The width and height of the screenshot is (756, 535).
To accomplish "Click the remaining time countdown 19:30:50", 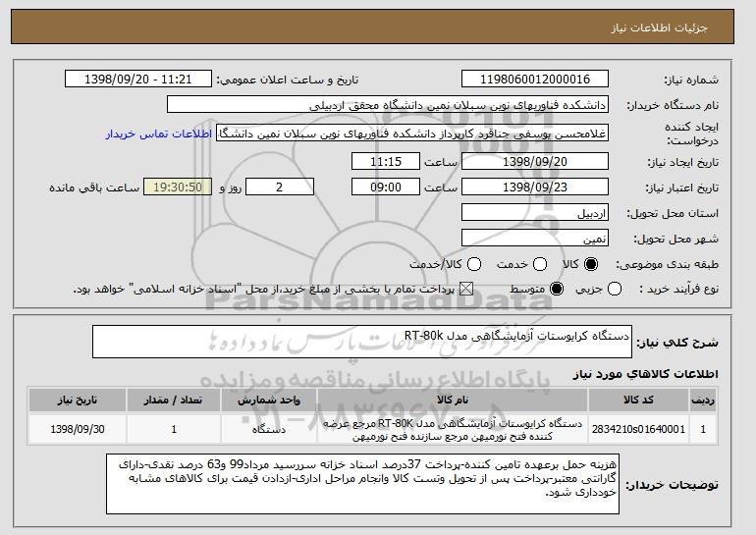I will (178, 187).
